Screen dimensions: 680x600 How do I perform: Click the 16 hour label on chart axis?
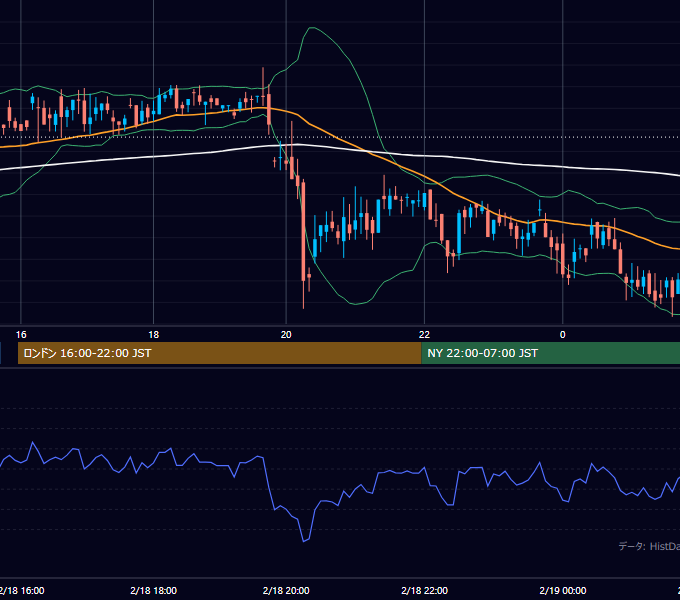pyautogui.click(x=21, y=335)
